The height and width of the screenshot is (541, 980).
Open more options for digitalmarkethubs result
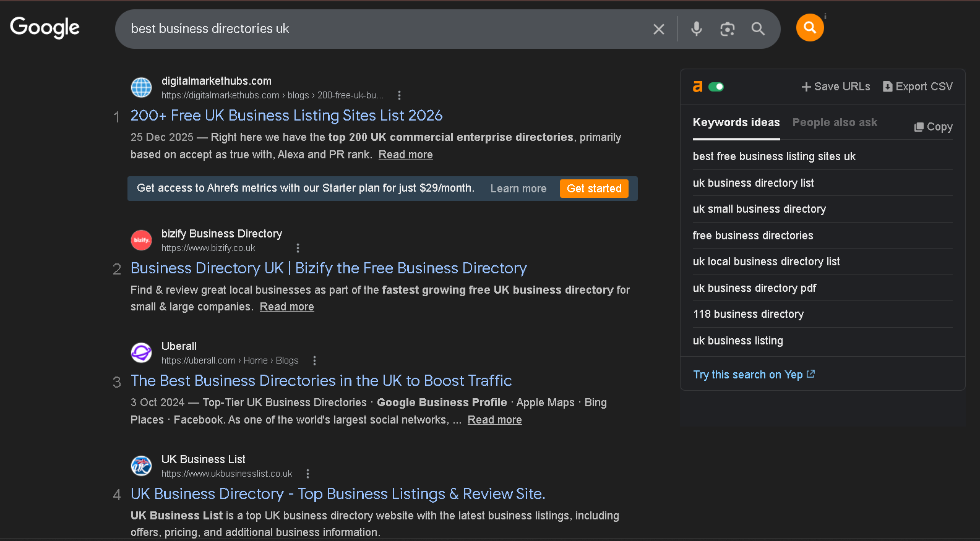[x=399, y=95]
